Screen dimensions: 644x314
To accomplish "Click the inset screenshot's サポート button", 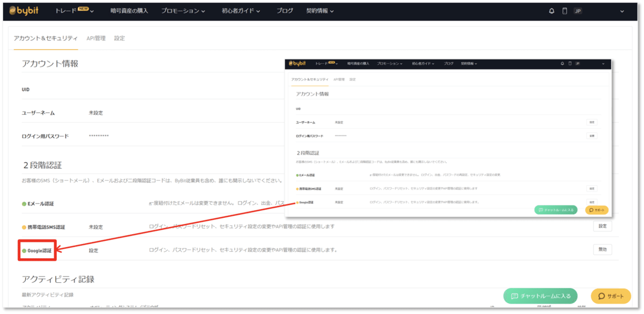I will (597, 210).
